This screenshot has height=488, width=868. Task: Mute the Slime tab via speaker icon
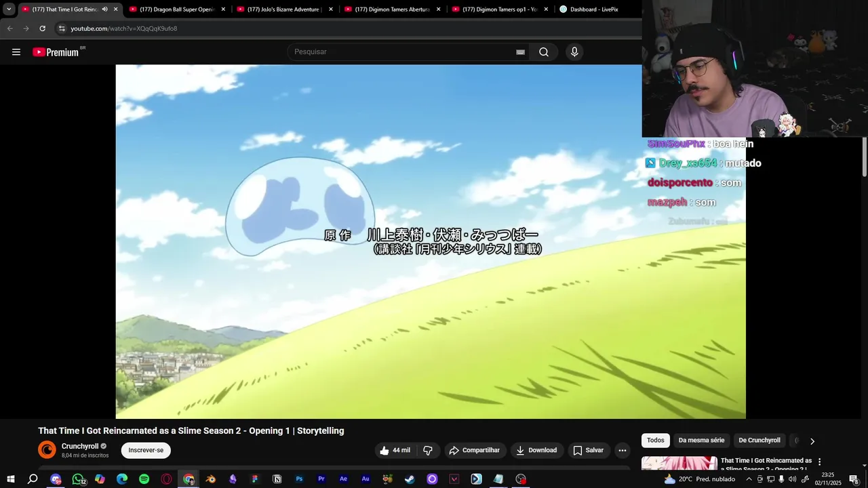pyautogui.click(x=104, y=9)
